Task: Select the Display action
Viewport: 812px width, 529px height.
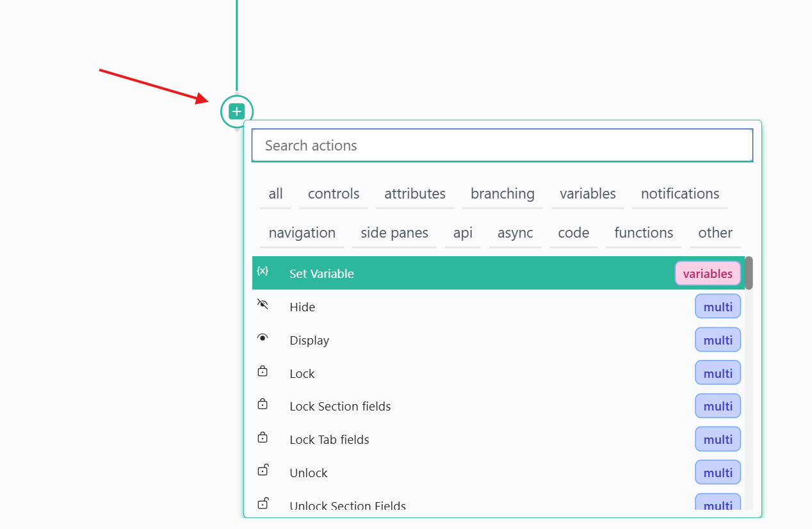Action: point(498,340)
